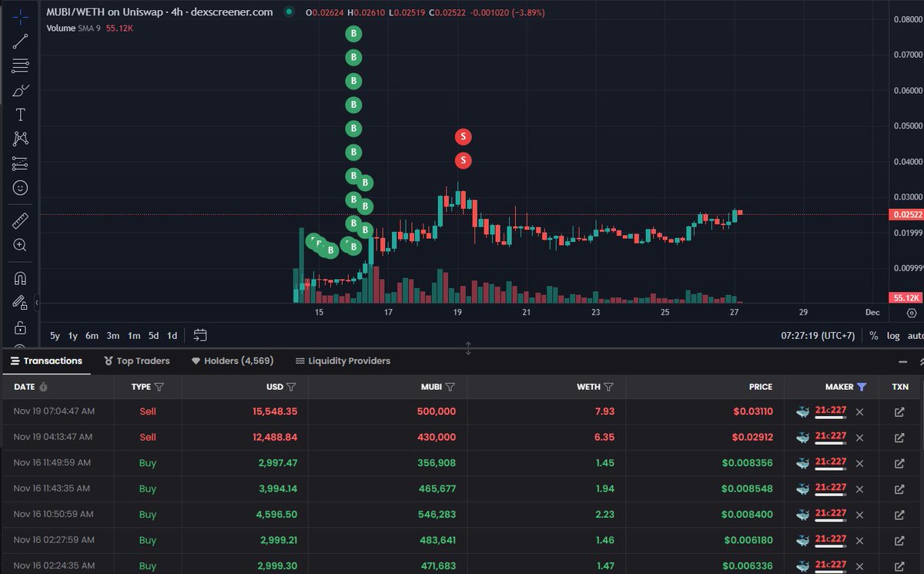Open the chart patterns tool
The height and width of the screenshot is (574, 924).
pyautogui.click(x=20, y=139)
